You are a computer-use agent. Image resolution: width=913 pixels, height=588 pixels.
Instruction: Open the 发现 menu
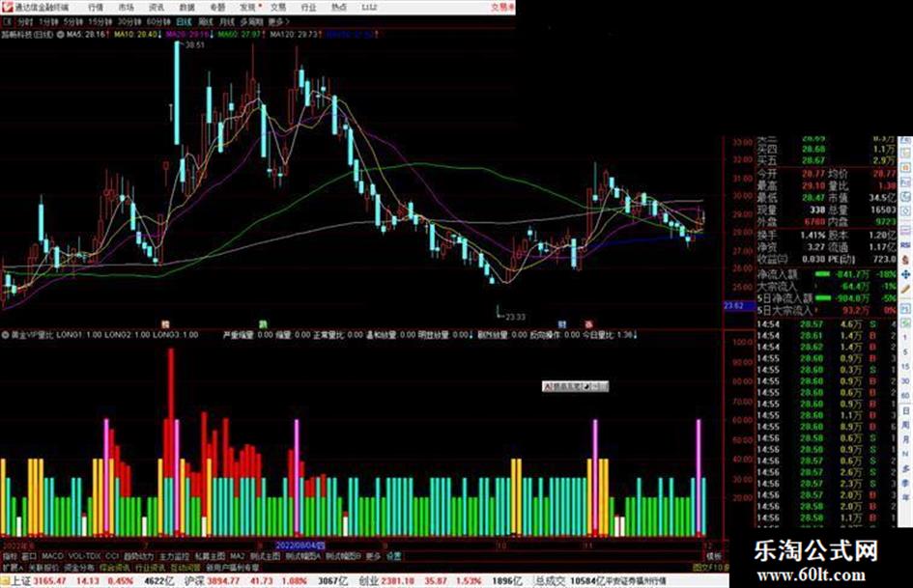(247, 7)
